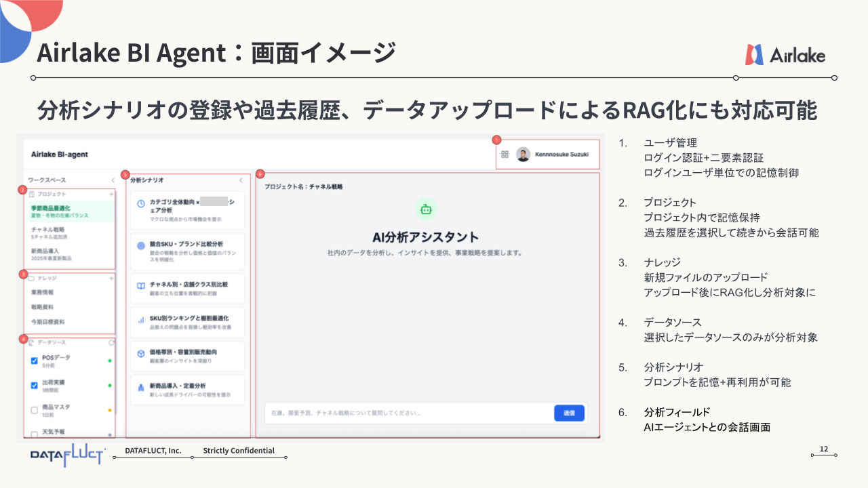
Task: Click the green robot icon above AI分析アシスタント
Action: tap(426, 209)
